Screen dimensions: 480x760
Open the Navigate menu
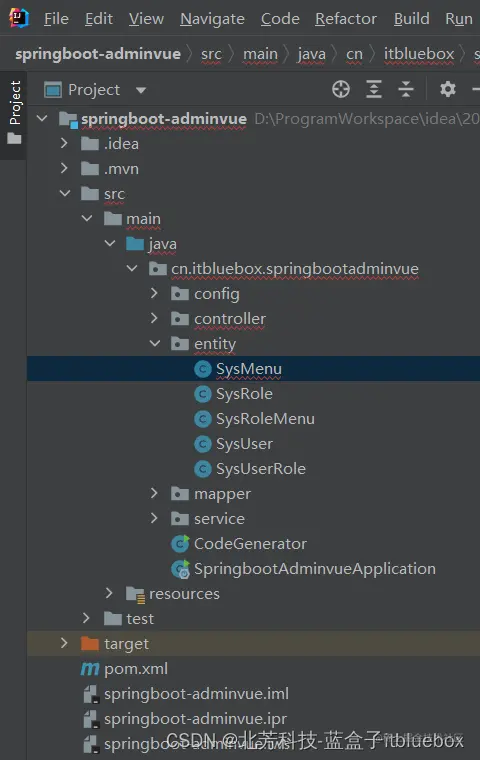212,19
